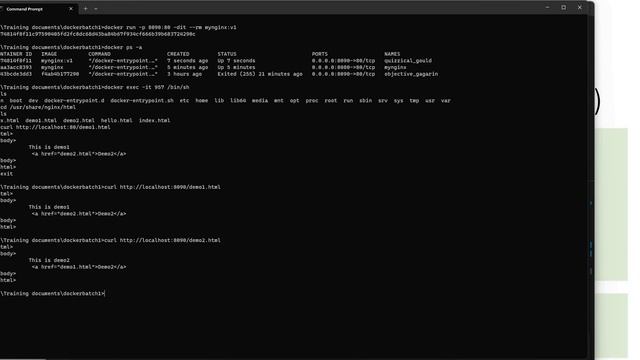Click 'hello.html' in the file listing
640x360 pixels.
click(x=116, y=120)
